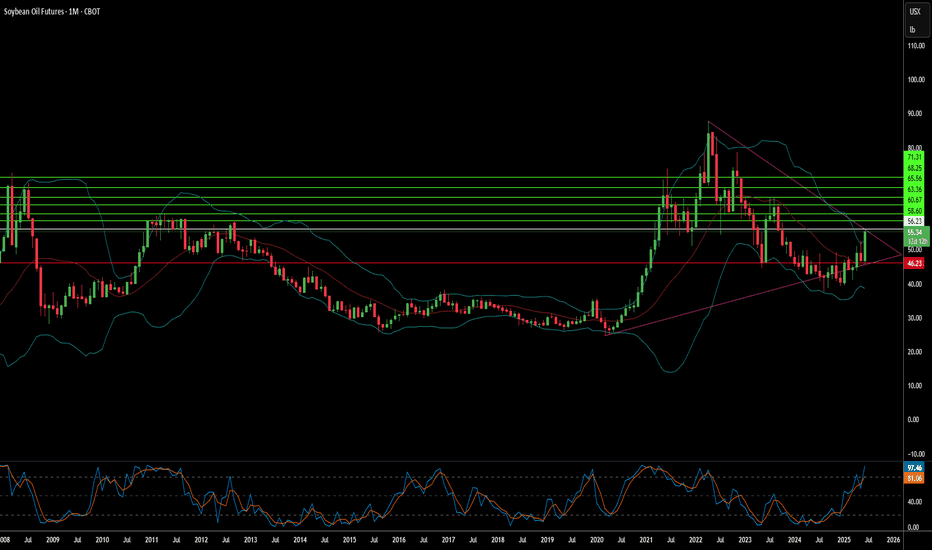Select the white 56.23 price label
The image size is (932, 550).
point(914,221)
